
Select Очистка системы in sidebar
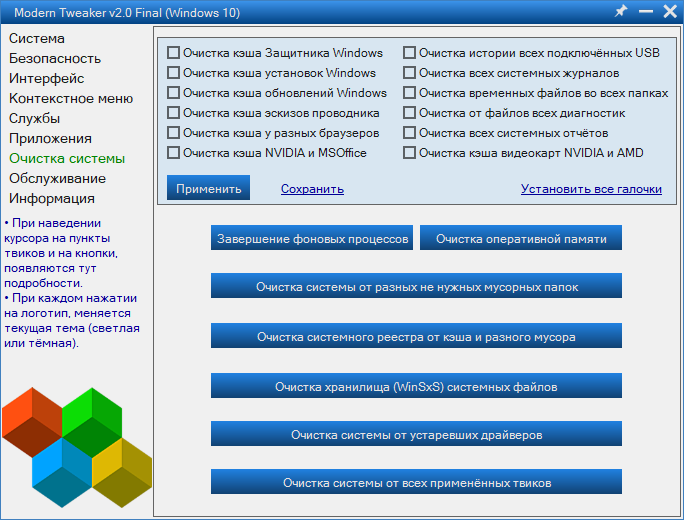pos(67,158)
